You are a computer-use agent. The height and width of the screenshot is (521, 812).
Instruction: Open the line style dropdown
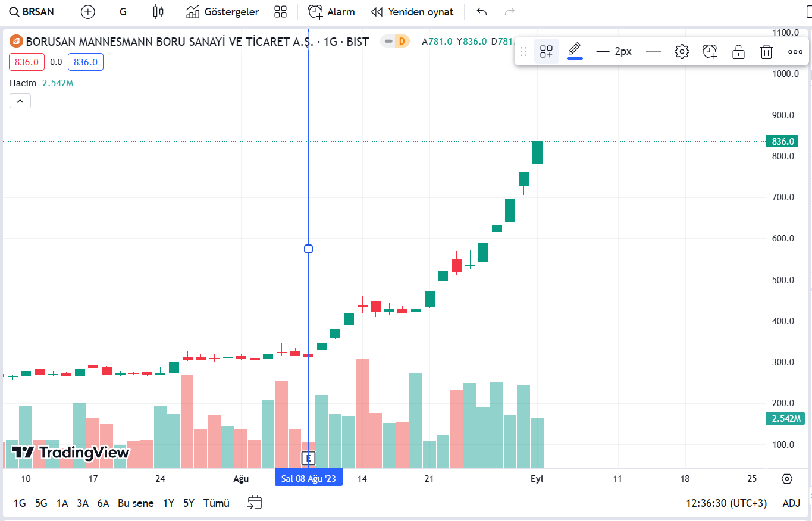(653, 52)
